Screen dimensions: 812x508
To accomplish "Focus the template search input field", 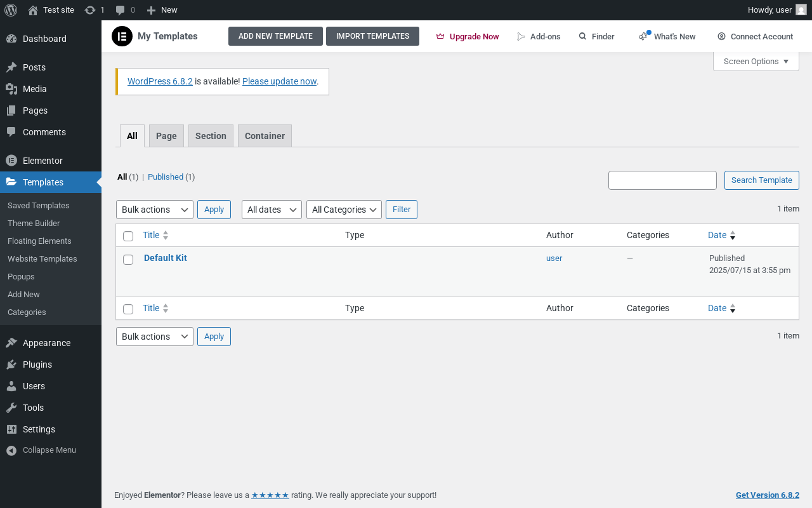I will pos(662,180).
